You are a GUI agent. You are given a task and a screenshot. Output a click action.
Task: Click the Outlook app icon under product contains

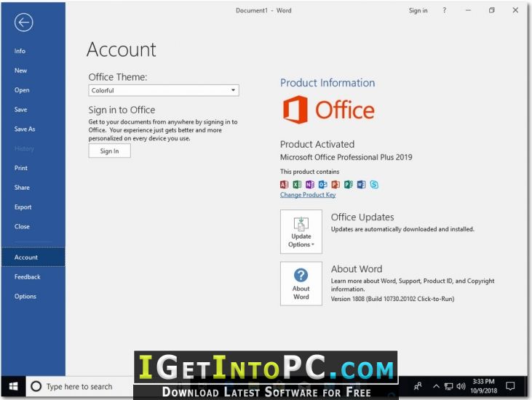(322, 185)
